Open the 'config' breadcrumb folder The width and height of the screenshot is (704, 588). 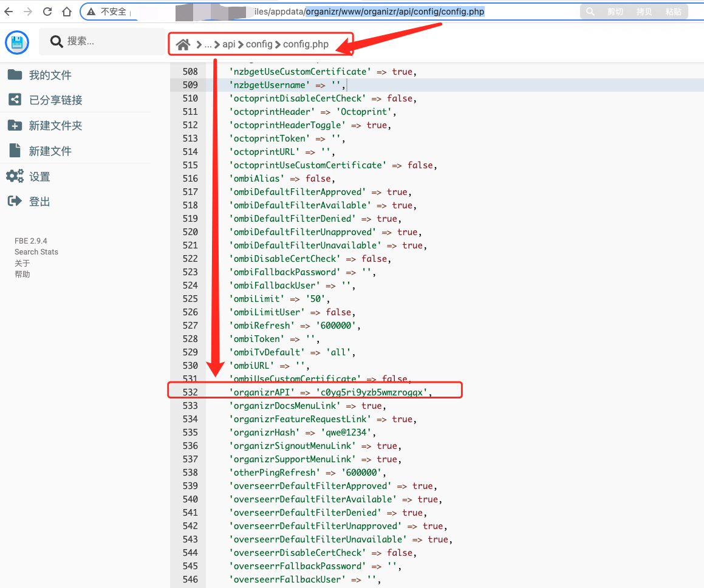tap(259, 44)
